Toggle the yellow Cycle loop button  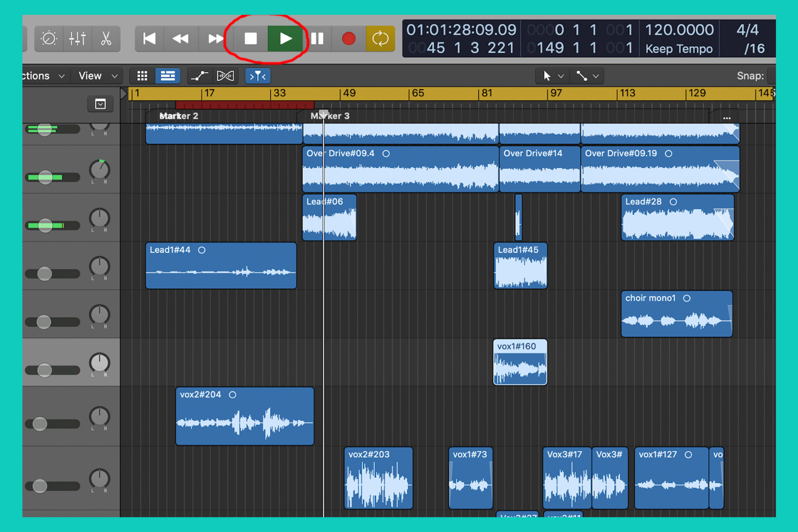(380, 39)
